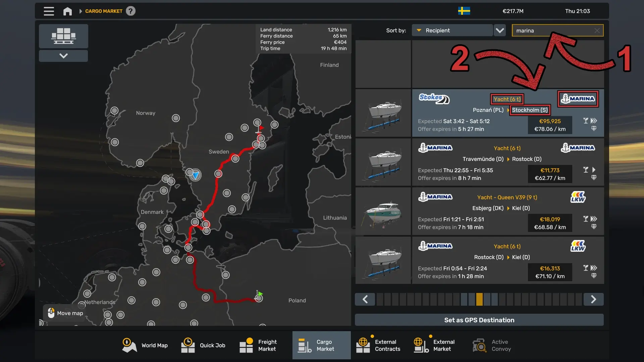Viewport: 644px width, 362px height.
Task: Click the Marina recipient logo on Stockholm job
Action: coord(578,99)
